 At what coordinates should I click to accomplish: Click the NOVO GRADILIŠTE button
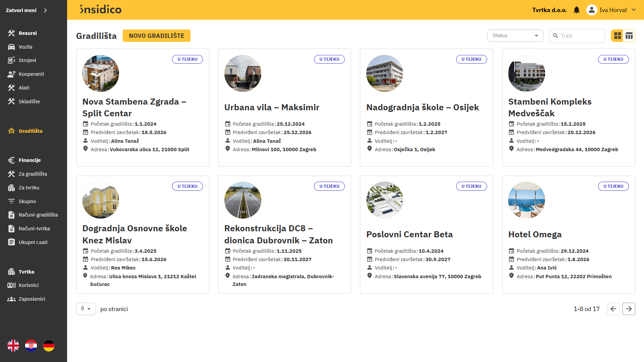point(157,36)
